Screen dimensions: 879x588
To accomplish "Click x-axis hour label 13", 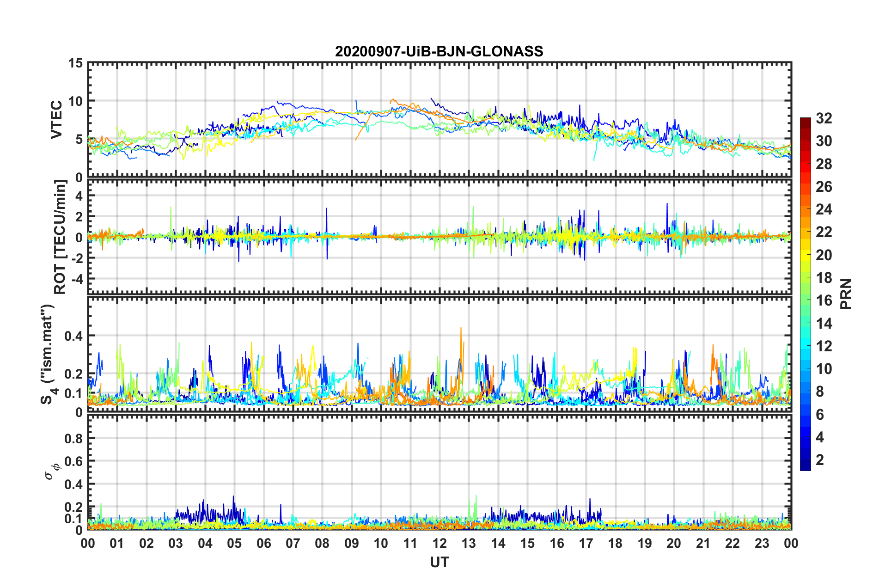I will tap(469, 544).
